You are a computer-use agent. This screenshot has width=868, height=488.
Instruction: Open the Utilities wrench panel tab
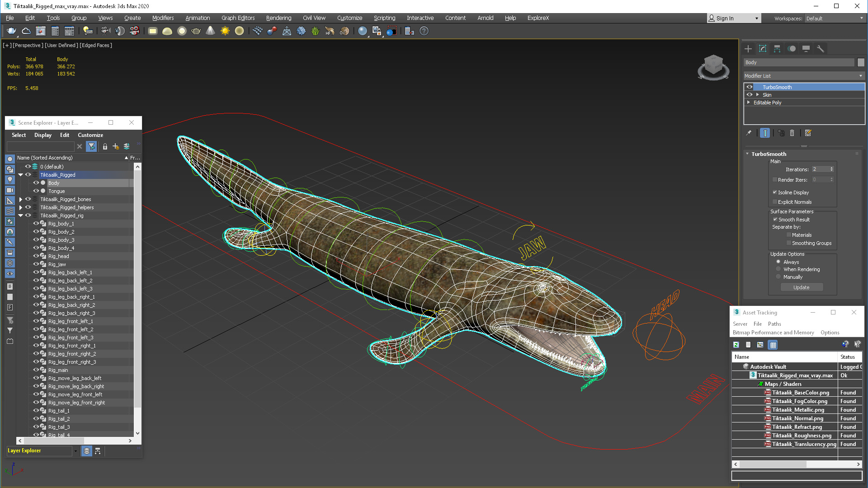821,49
